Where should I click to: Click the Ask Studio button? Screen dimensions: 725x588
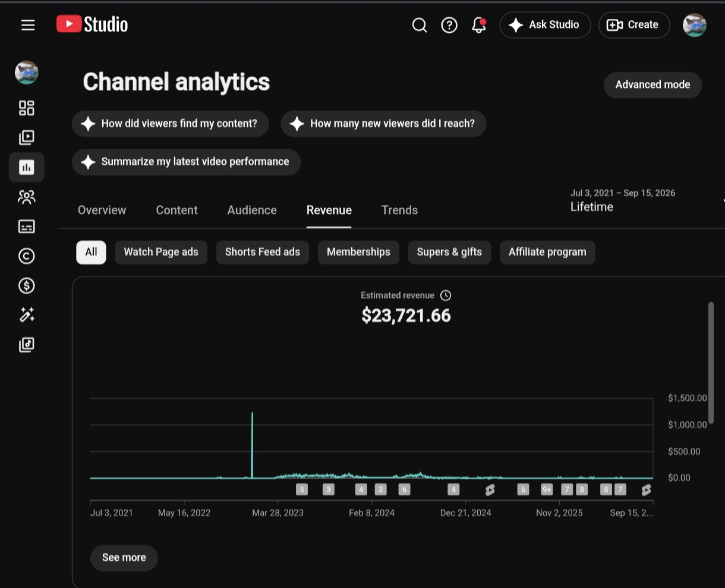click(545, 25)
